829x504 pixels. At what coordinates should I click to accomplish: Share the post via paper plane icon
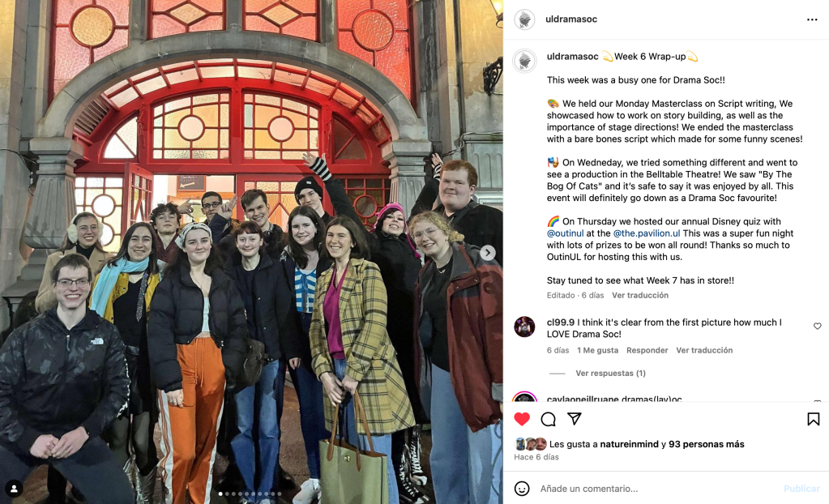[x=575, y=418]
